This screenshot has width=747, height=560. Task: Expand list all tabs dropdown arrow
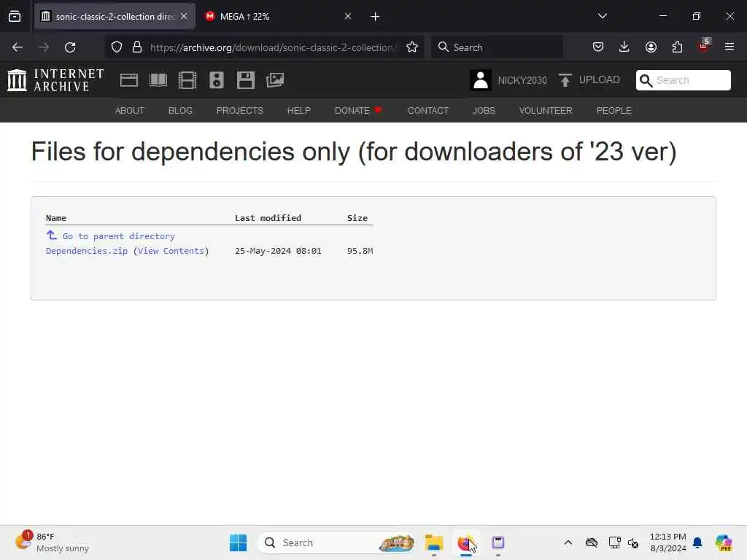(x=602, y=16)
